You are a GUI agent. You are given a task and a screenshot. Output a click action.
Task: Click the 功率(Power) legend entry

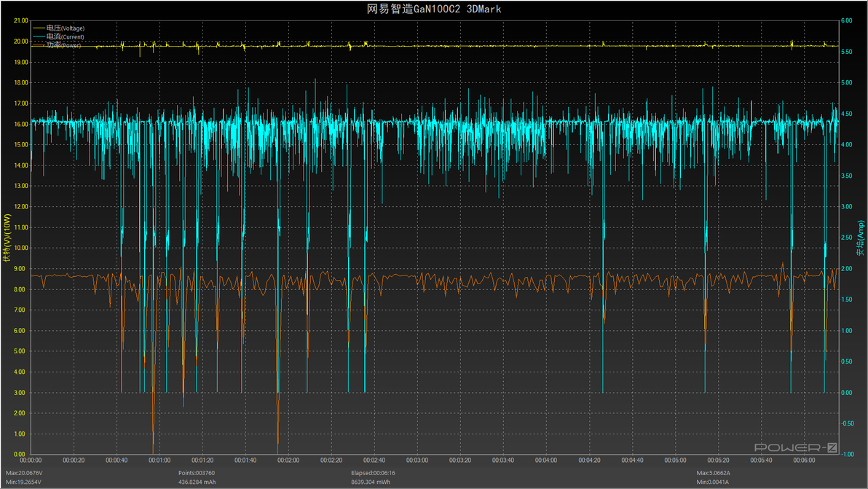[x=63, y=45]
